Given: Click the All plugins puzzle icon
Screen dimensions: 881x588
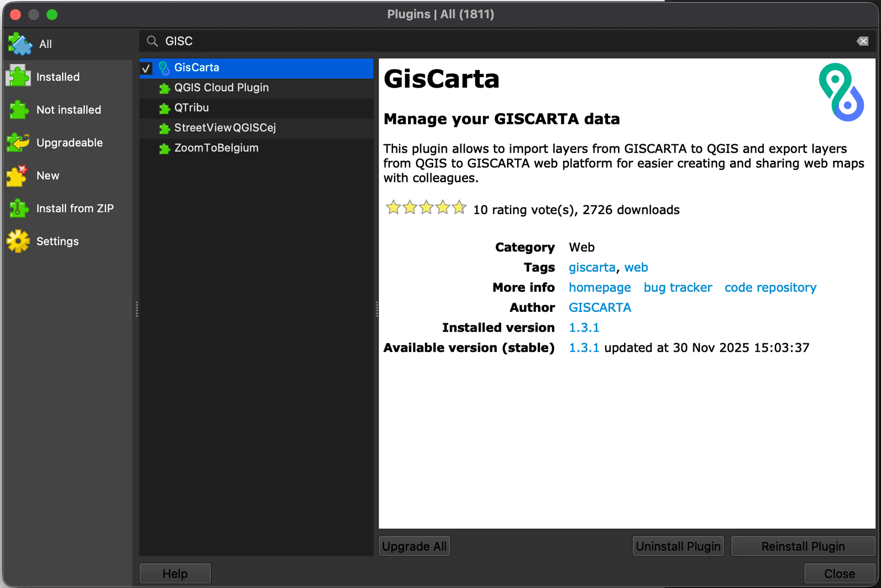Looking at the screenshot, I should [x=19, y=44].
